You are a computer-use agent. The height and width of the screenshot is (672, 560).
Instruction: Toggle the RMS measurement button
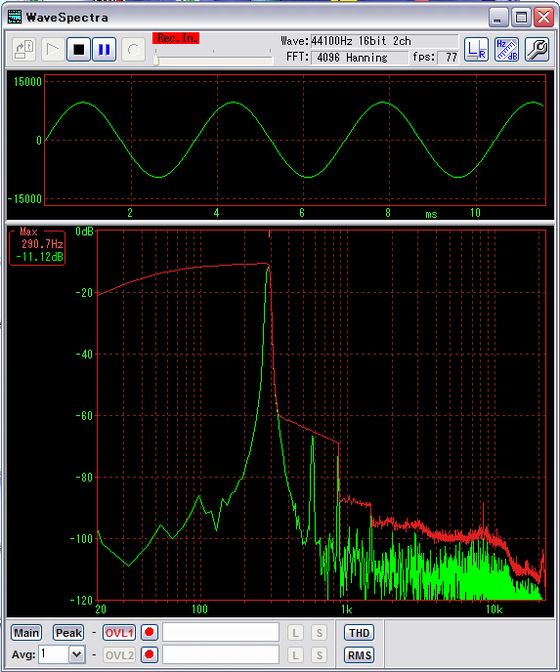click(359, 655)
